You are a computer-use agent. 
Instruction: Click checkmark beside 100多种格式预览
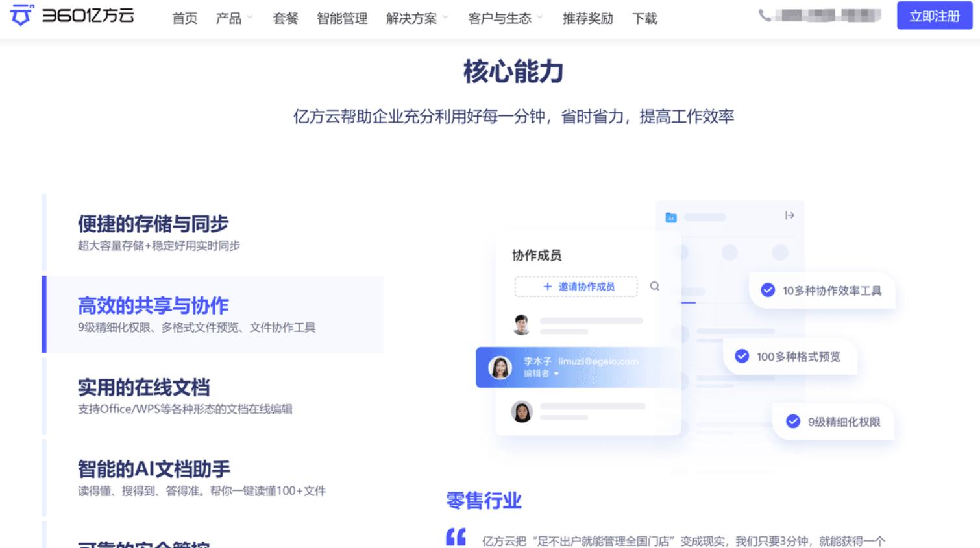click(x=742, y=356)
